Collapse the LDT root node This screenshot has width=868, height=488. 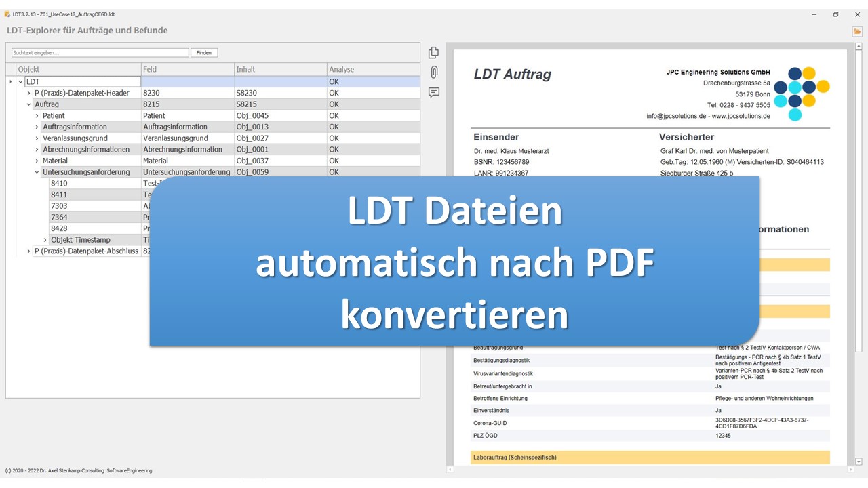[x=21, y=82]
